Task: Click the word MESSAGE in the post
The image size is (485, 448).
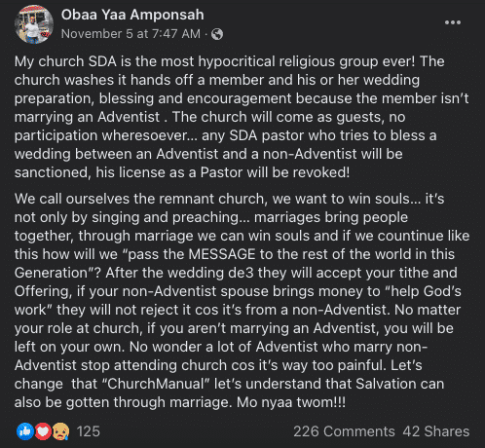Action: [x=222, y=254]
